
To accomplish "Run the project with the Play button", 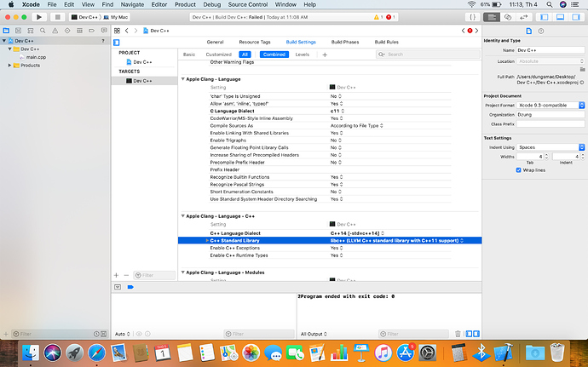I will (x=39, y=17).
